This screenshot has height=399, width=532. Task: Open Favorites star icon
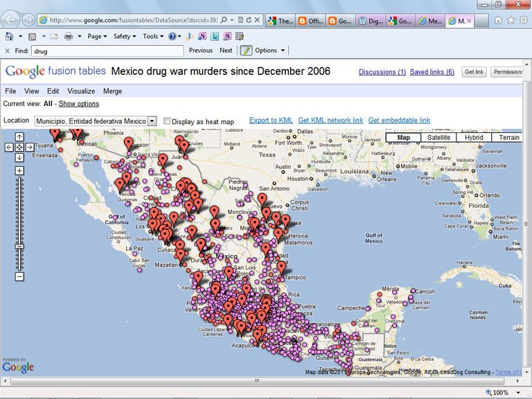[x=511, y=20]
